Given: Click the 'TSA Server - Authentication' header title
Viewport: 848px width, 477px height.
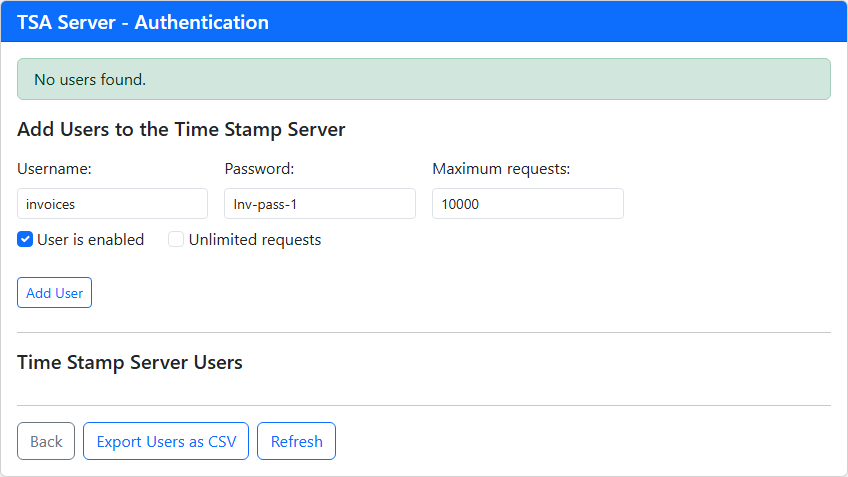Looking at the screenshot, I should tap(143, 22).
